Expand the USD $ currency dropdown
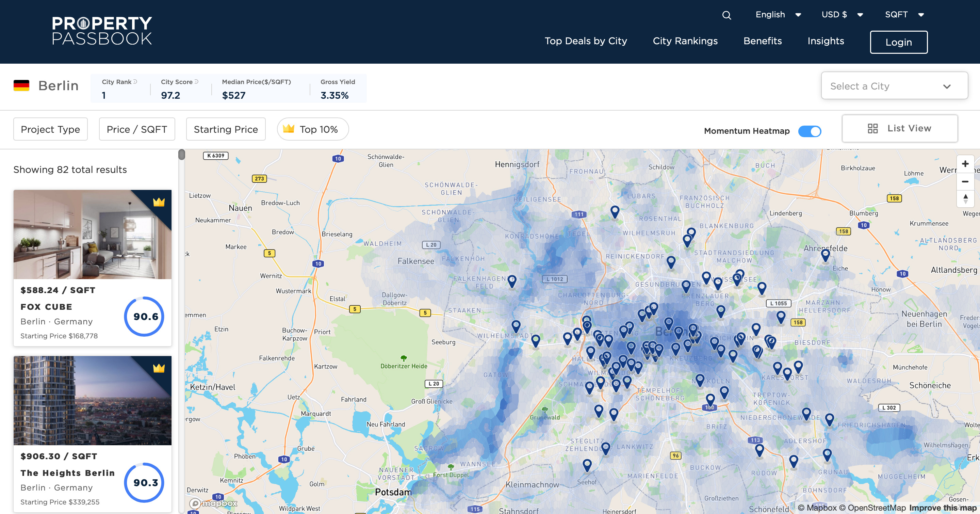The image size is (980, 514). [842, 15]
